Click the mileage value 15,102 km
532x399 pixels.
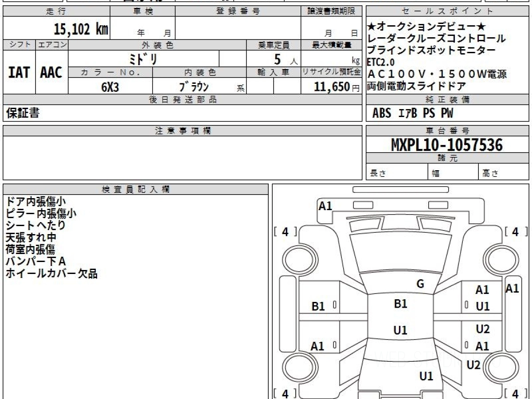pos(81,29)
